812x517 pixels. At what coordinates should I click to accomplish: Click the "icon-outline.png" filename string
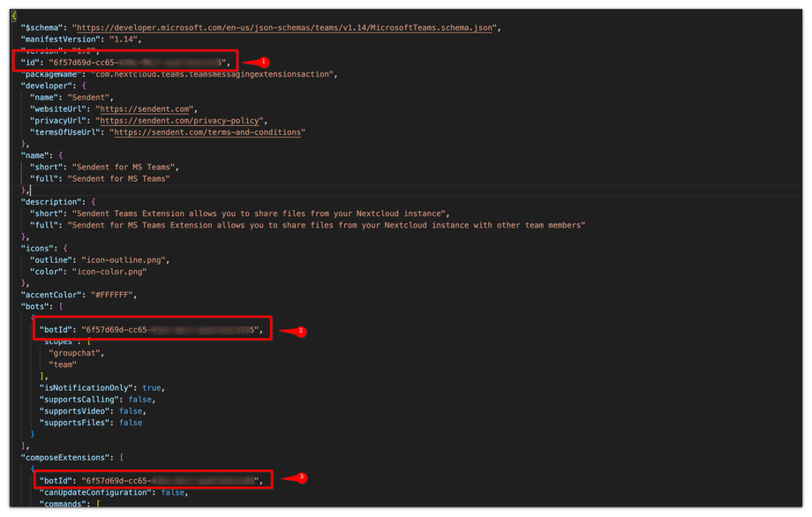pos(124,259)
